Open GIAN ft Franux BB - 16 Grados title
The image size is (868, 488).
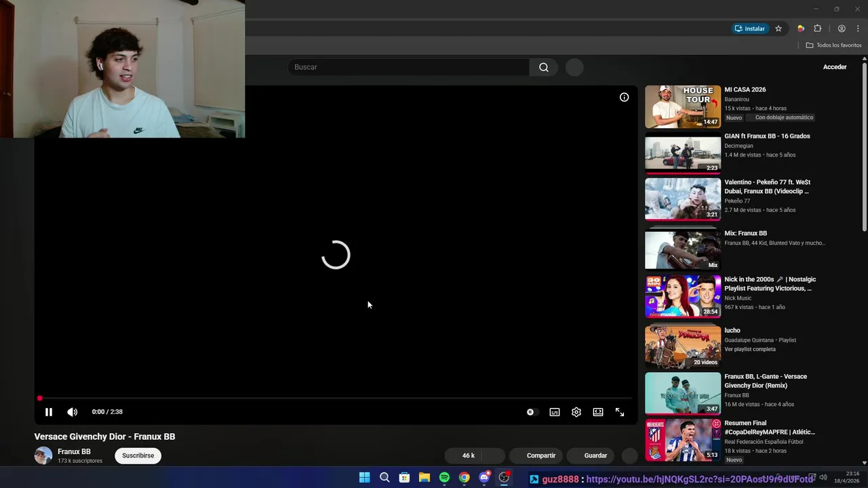pyautogui.click(x=767, y=136)
